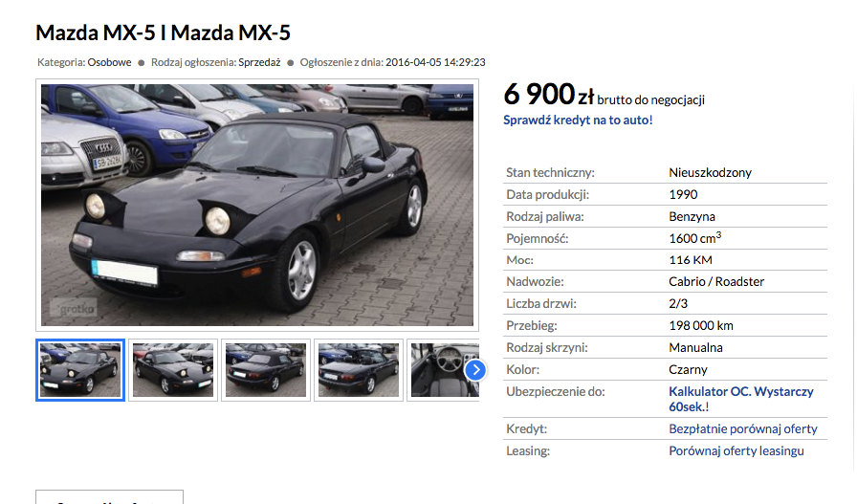Open the fourth thumbnail with roof down

[359, 370]
